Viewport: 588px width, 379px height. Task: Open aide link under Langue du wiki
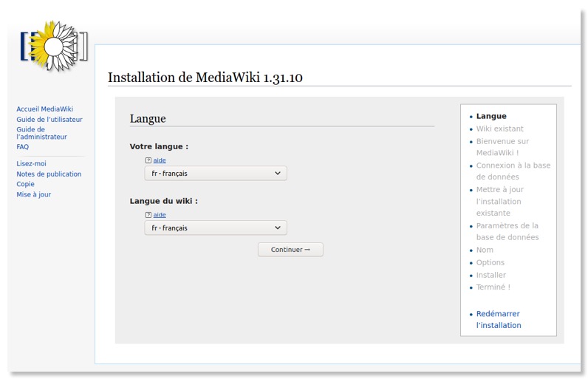tap(160, 215)
